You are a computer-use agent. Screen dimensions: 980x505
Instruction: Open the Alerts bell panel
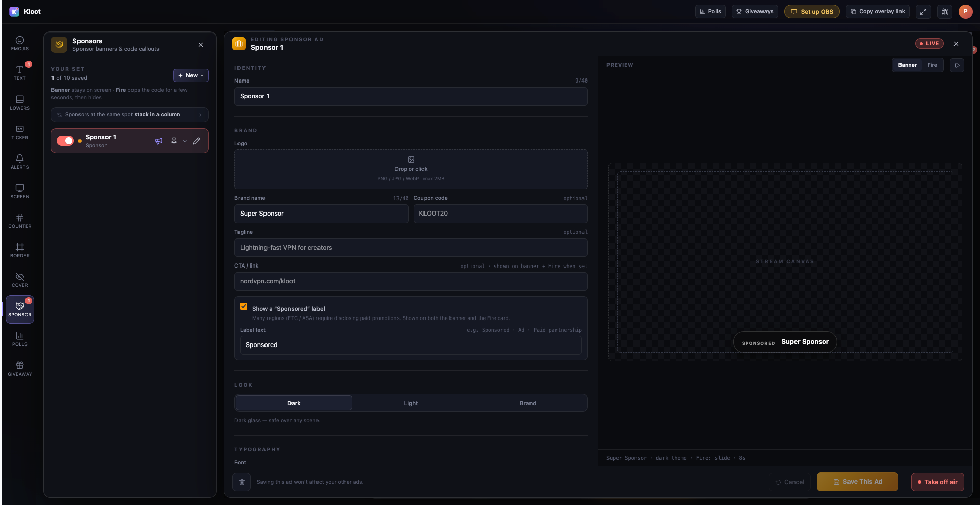pos(20,162)
